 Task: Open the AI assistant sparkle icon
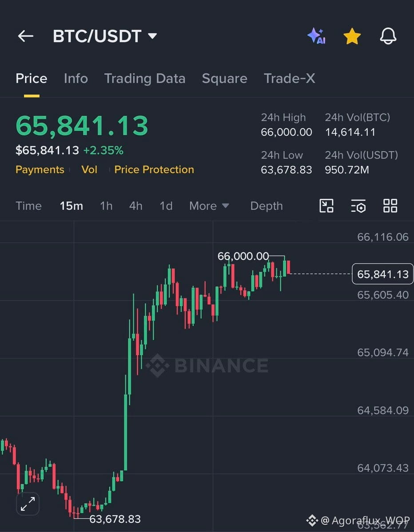[317, 36]
